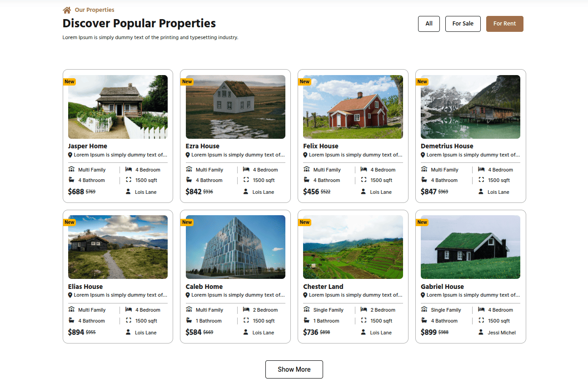Open the Jasper Home title link
Viewport: 588px width, 389px height.
(x=88, y=146)
